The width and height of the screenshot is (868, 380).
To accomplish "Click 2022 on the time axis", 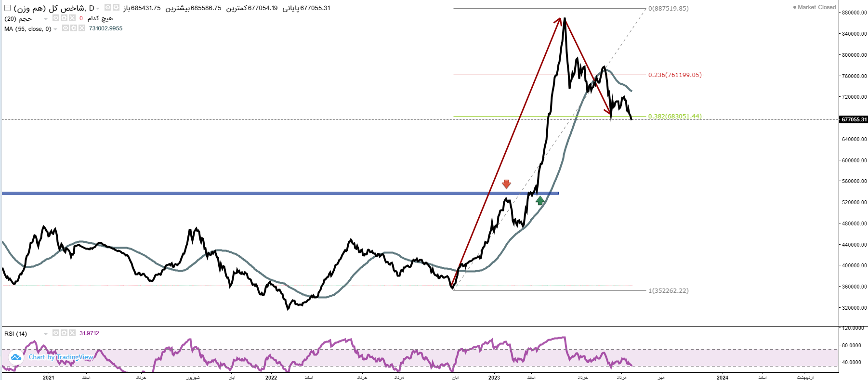I will click(271, 377).
